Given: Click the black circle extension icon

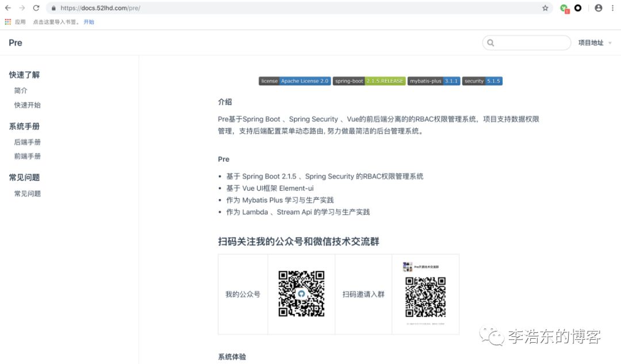Looking at the screenshot, I should click(578, 8).
